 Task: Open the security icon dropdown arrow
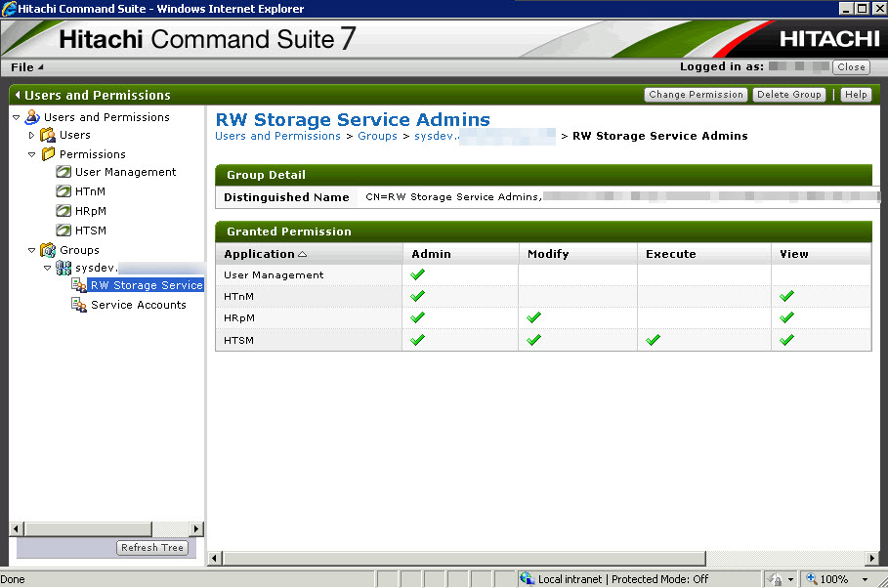[790, 579]
